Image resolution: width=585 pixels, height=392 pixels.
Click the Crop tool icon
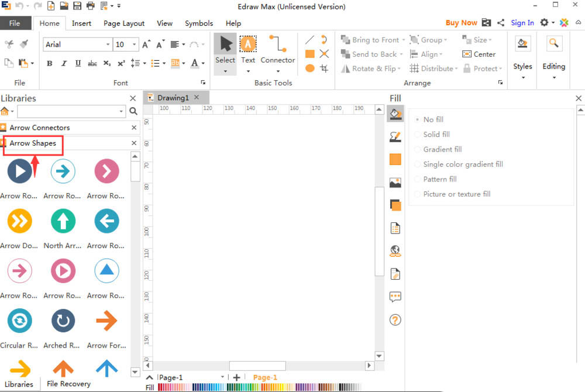324,68
